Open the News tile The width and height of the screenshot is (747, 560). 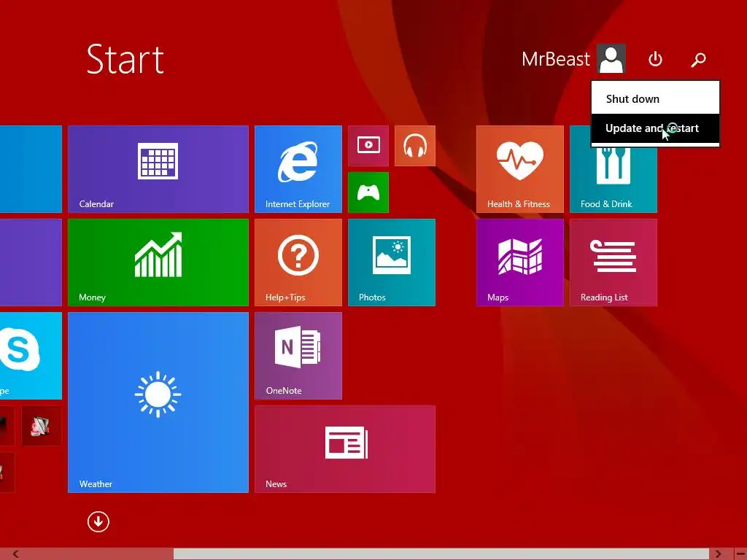click(345, 449)
